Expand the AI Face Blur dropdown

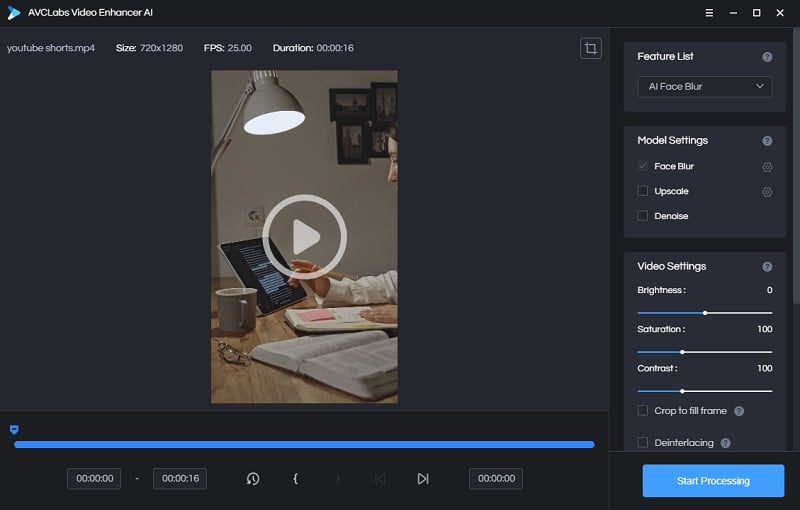tap(705, 87)
